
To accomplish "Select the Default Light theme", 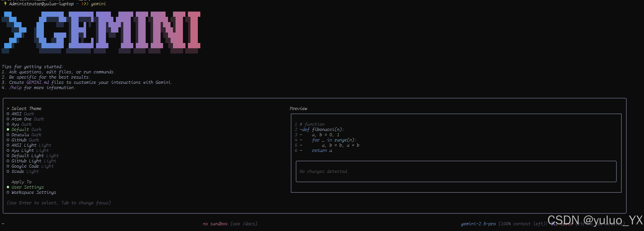I will pyautogui.click(x=33, y=156).
